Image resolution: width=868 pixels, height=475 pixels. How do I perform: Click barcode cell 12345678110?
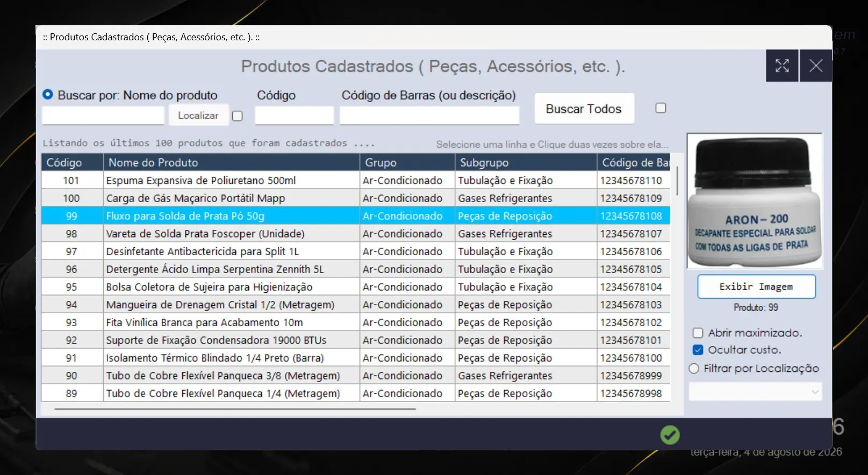point(634,180)
